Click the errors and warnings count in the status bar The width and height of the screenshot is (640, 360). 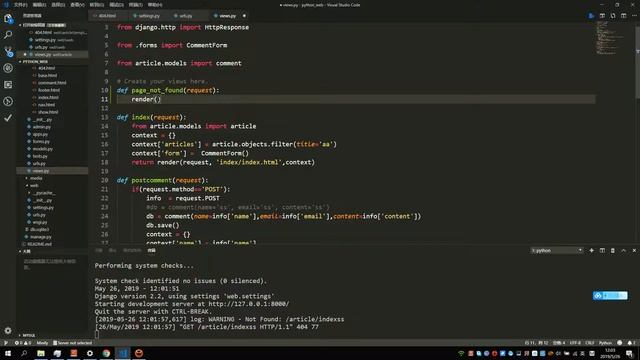click(x=23, y=343)
